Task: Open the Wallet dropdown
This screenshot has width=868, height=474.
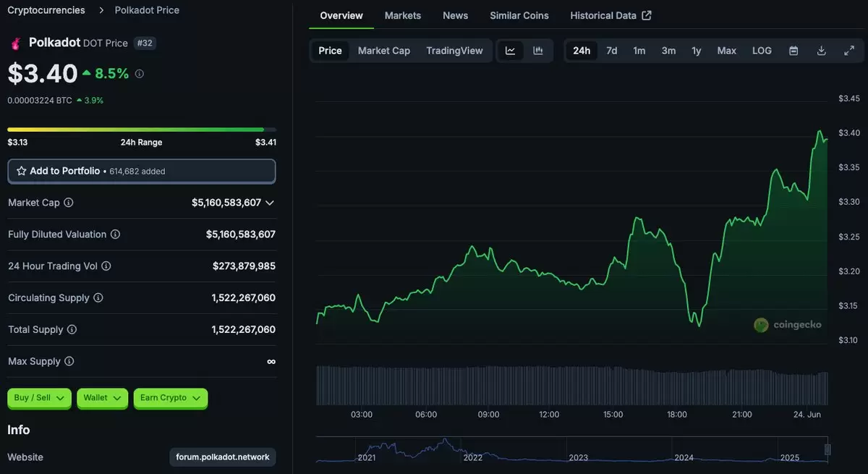Action: tap(103, 398)
